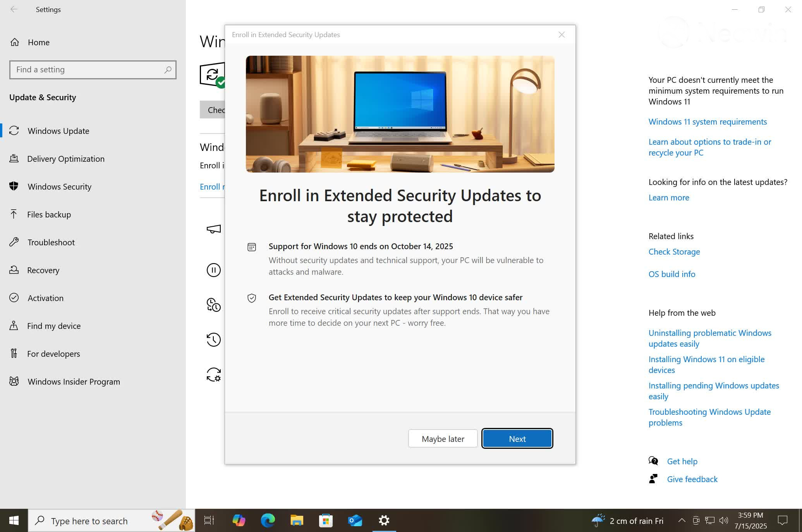The width and height of the screenshot is (802, 532).
Task: Launch Copilot from taskbar
Action: [x=239, y=520]
